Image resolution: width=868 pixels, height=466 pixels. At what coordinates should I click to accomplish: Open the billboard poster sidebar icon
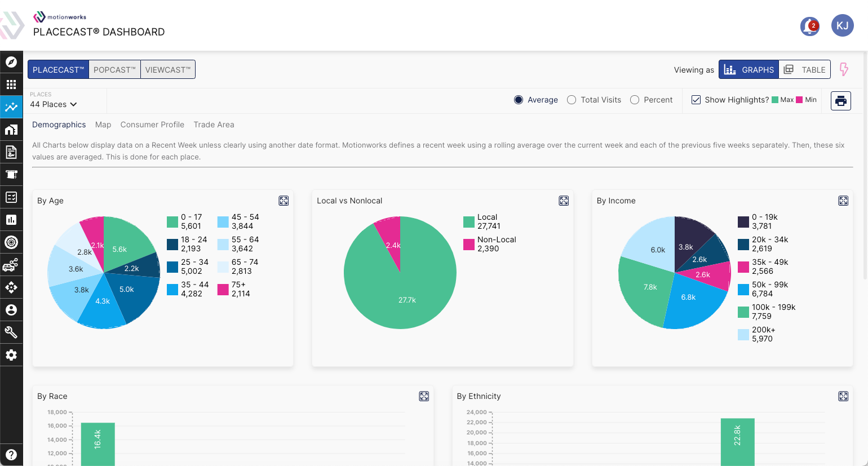coord(11,175)
